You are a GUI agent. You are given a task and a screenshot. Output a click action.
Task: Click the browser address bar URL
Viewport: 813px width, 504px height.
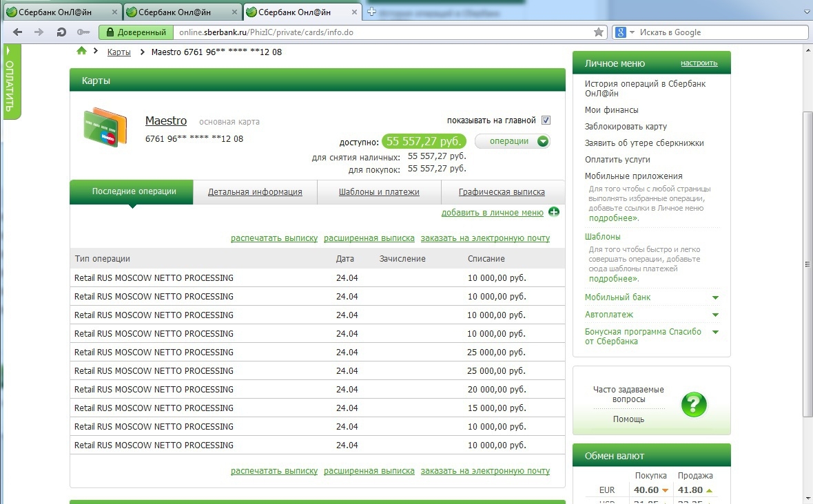pos(266,32)
